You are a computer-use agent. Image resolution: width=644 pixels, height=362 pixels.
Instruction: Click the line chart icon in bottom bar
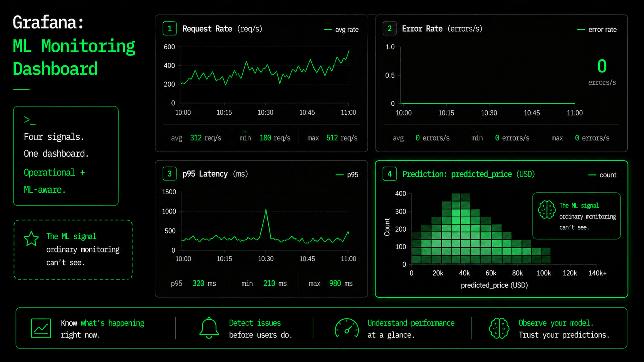pyautogui.click(x=41, y=328)
